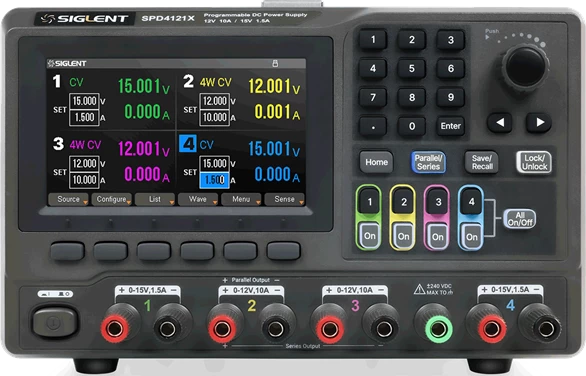Push physical softkey below Configure
The height and width of the screenshot is (376, 586).
(111, 251)
